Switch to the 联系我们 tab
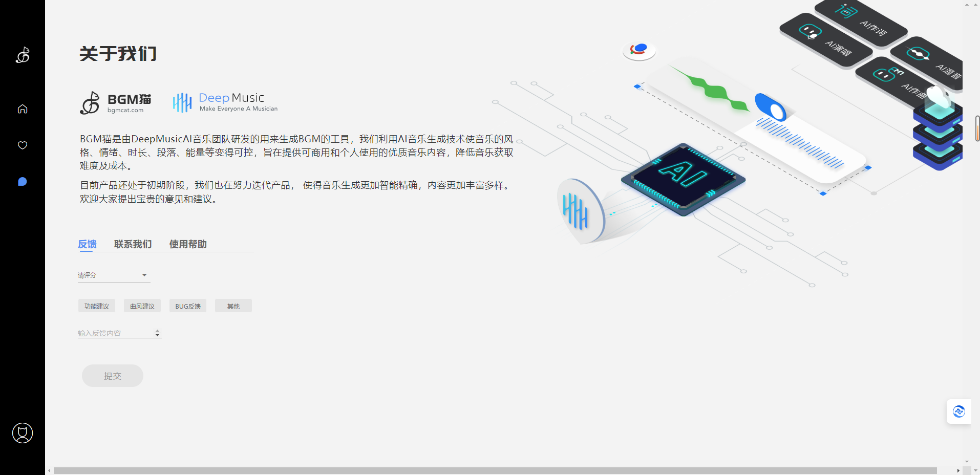 click(x=133, y=244)
